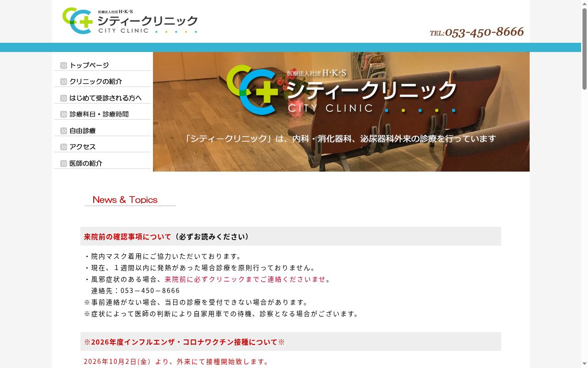Click the TEL 053-450-8666 phone number in header
The height and width of the screenshot is (368, 588).
pos(477,32)
